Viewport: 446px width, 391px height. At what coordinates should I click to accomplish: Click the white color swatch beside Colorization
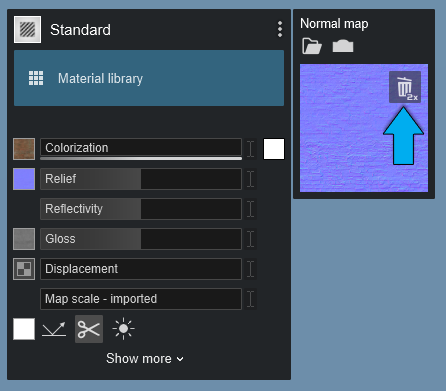pos(274,149)
